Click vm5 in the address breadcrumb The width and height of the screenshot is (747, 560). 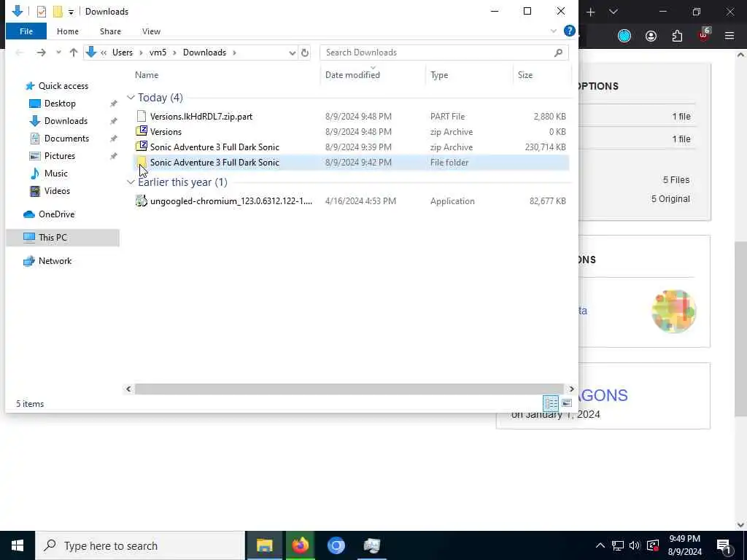158,52
